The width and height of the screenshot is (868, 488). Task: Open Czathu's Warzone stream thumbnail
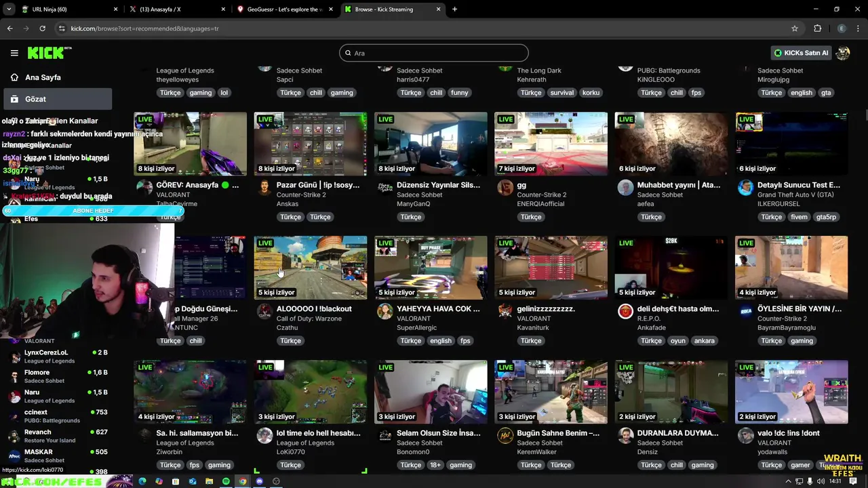(x=311, y=268)
